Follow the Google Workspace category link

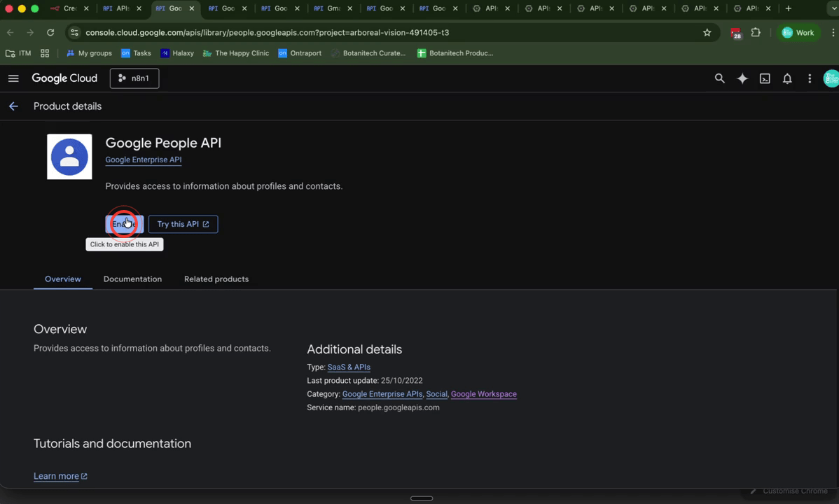tap(483, 393)
